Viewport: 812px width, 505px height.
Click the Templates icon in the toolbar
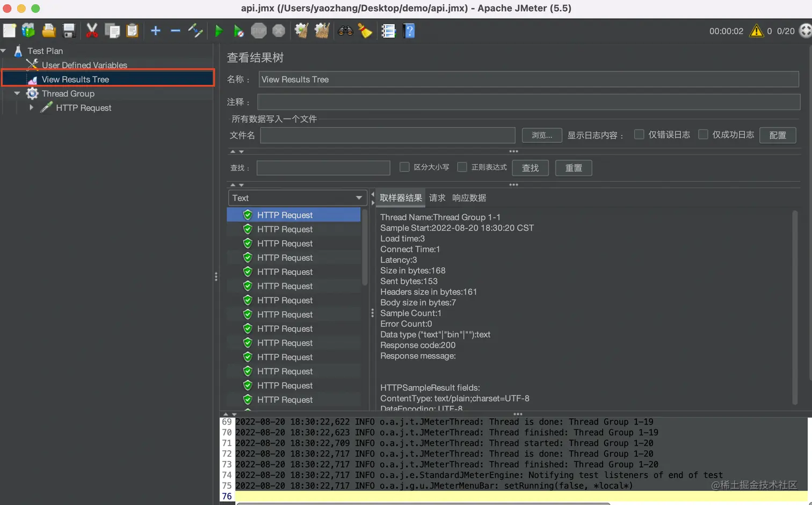click(28, 31)
